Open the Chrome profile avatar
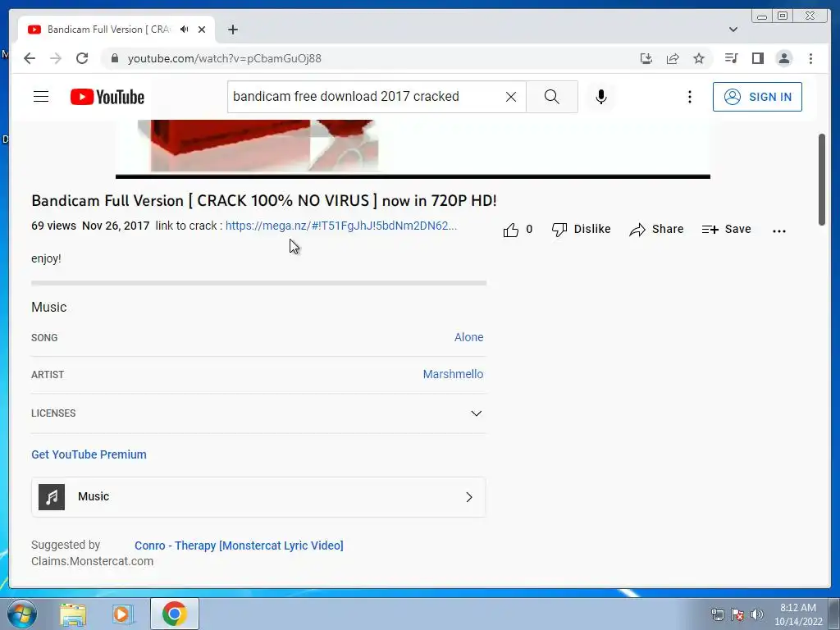Viewport: 840px width, 630px height. point(783,58)
